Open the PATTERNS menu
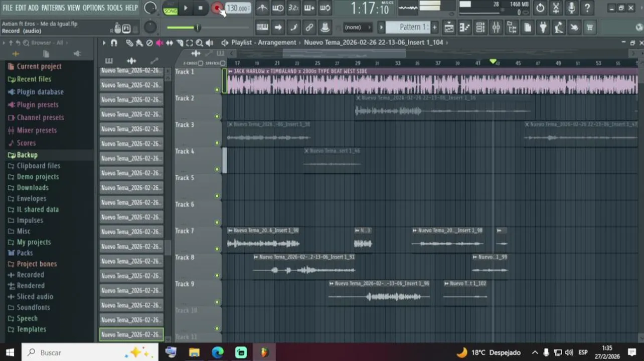 coord(53,8)
